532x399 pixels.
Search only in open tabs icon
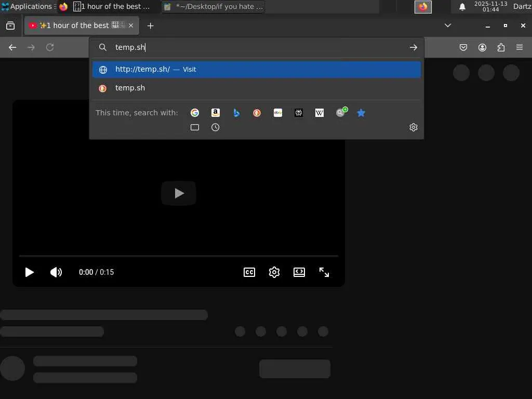coord(195,127)
